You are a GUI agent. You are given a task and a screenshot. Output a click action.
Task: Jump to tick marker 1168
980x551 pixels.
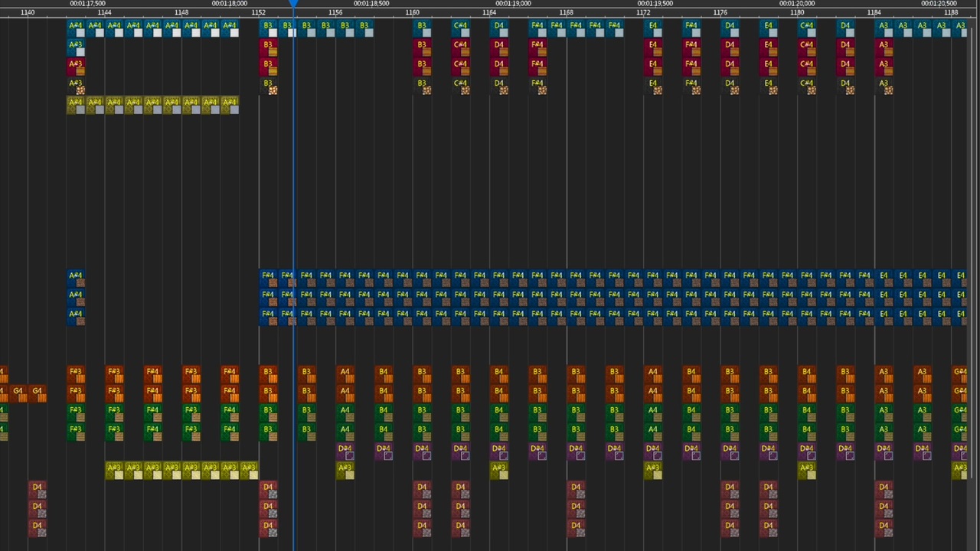(x=566, y=12)
